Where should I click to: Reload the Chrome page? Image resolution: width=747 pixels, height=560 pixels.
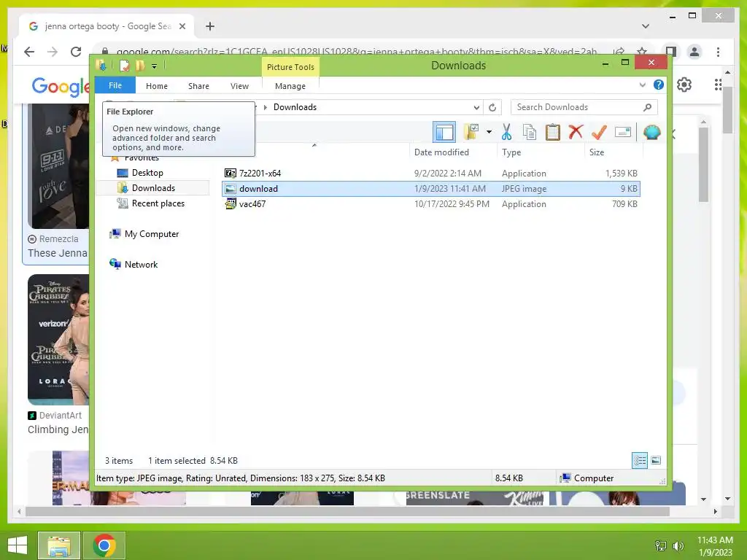(76, 52)
